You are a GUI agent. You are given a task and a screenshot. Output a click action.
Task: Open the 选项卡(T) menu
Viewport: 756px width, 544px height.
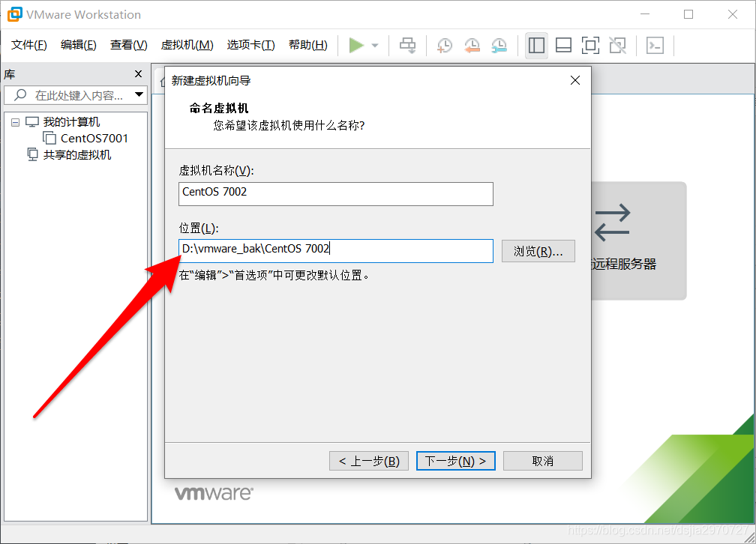coord(251,45)
